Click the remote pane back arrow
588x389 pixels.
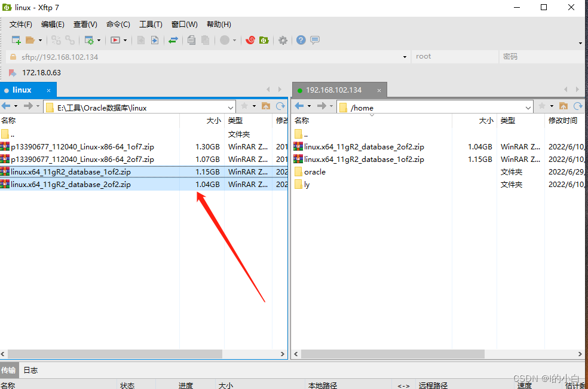pyautogui.click(x=299, y=106)
